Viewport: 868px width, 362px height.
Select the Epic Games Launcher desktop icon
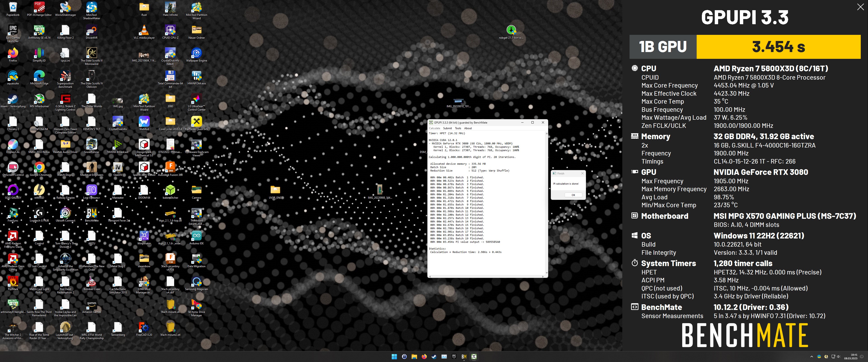(x=13, y=34)
